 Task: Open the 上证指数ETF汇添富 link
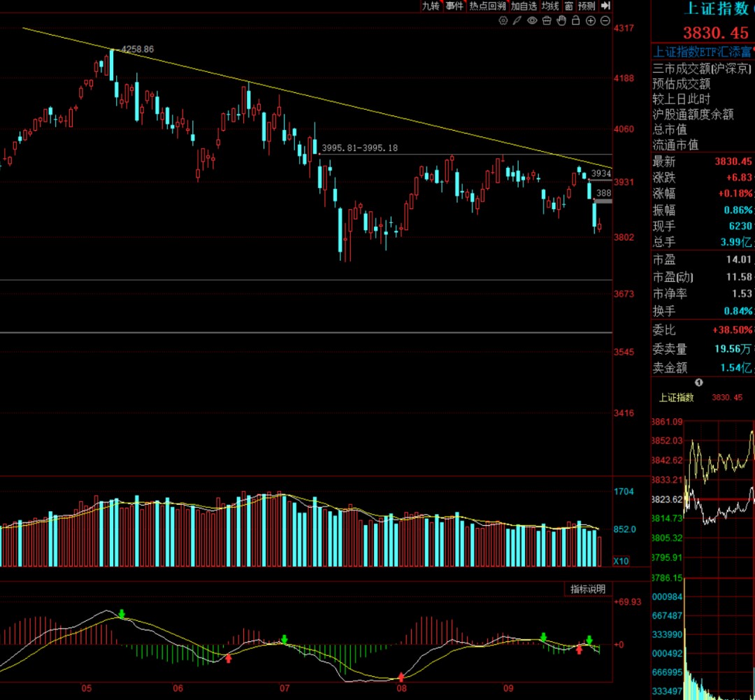point(702,52)
